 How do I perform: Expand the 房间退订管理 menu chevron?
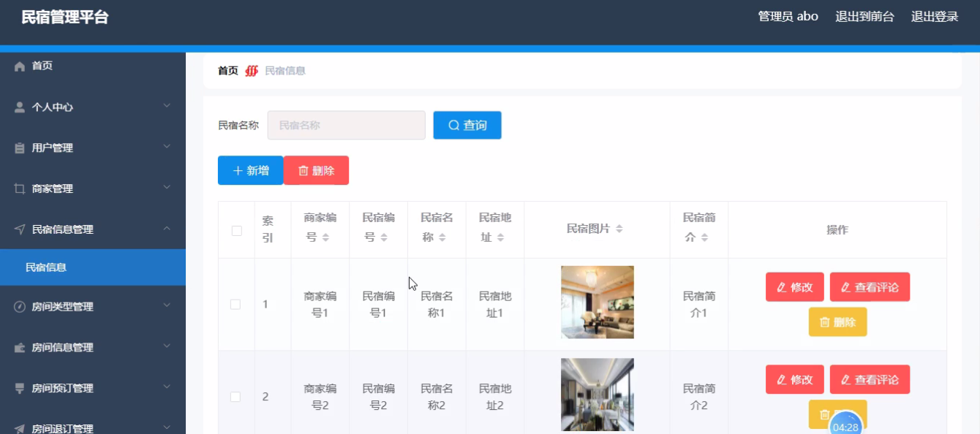[167, 428]
